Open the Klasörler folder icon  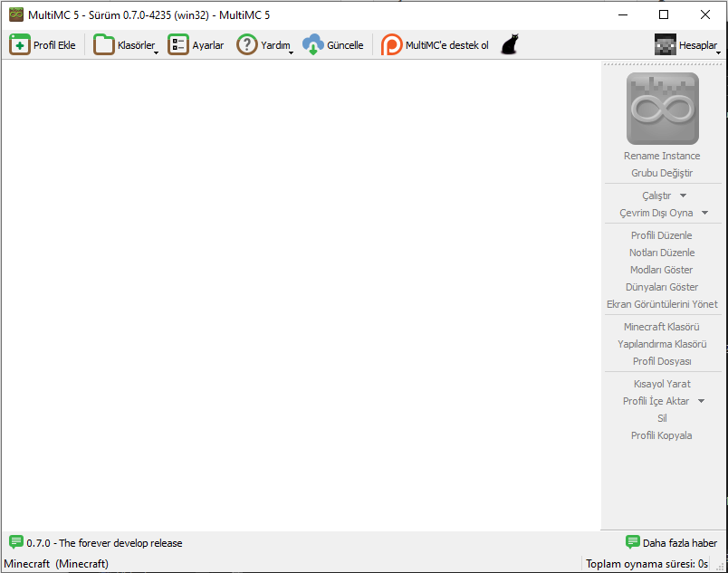pos(103,45)
